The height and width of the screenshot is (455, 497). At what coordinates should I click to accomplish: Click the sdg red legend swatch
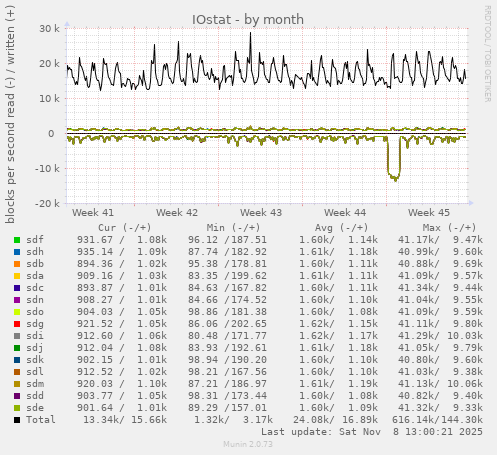[x=17, y=324]
